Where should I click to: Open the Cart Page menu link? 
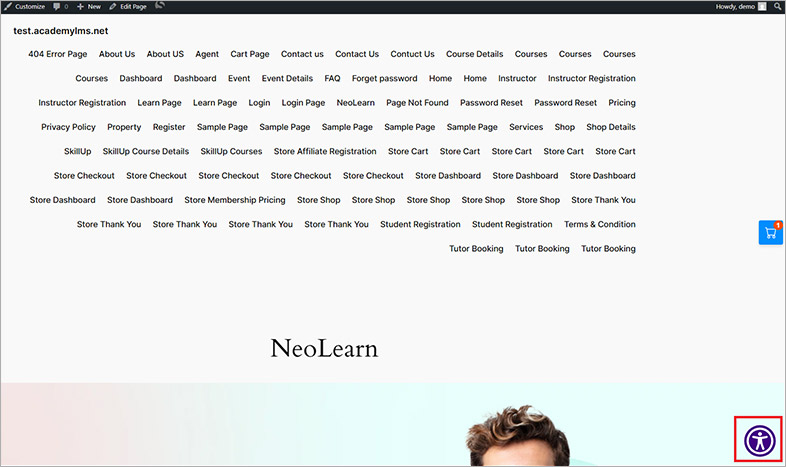click(x=250, y=54)
